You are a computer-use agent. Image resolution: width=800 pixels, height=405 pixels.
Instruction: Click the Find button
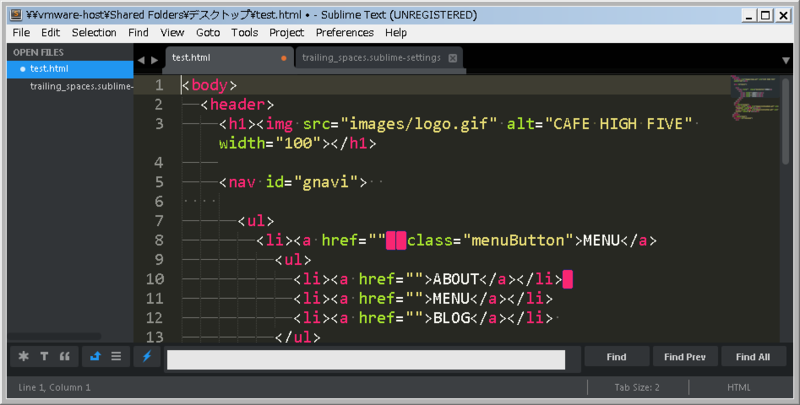[616, 357]
